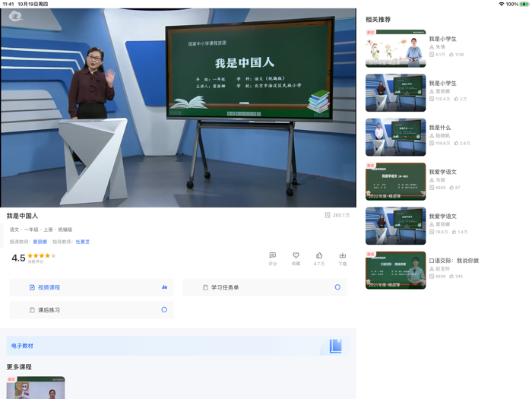Open the 电子教材 book icon
The image size is (532, 399).
tap(336, 346)
